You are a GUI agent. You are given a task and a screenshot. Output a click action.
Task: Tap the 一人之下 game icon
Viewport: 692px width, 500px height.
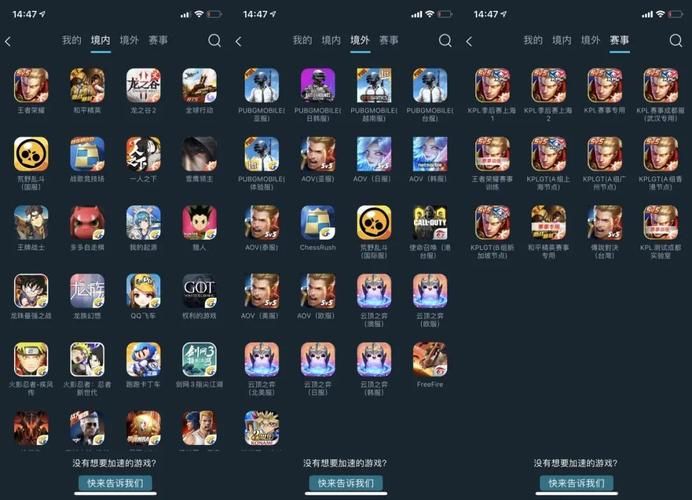tap(143, 154)
